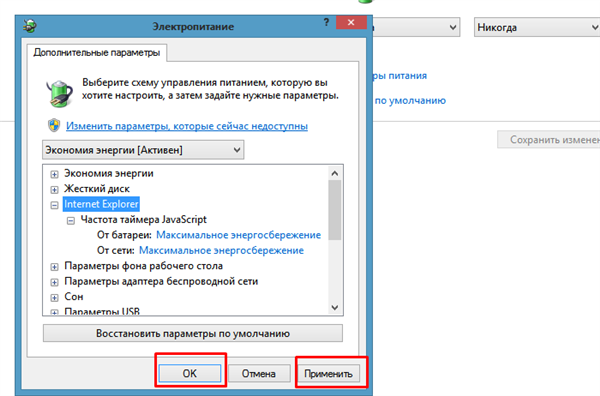
Task: Click Сохранить изменения button in background window
Action: coord(549,140)
